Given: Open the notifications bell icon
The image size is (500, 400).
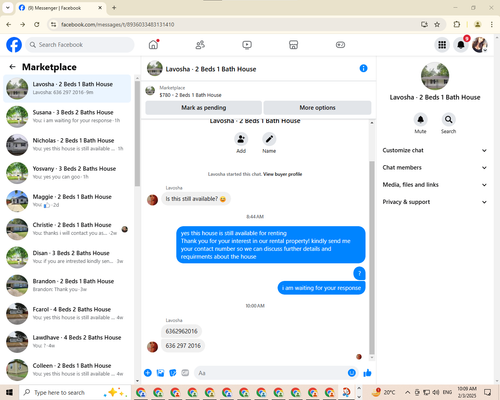Looking at the screenshot, I should pyautogui.click(x=461, y=45).
